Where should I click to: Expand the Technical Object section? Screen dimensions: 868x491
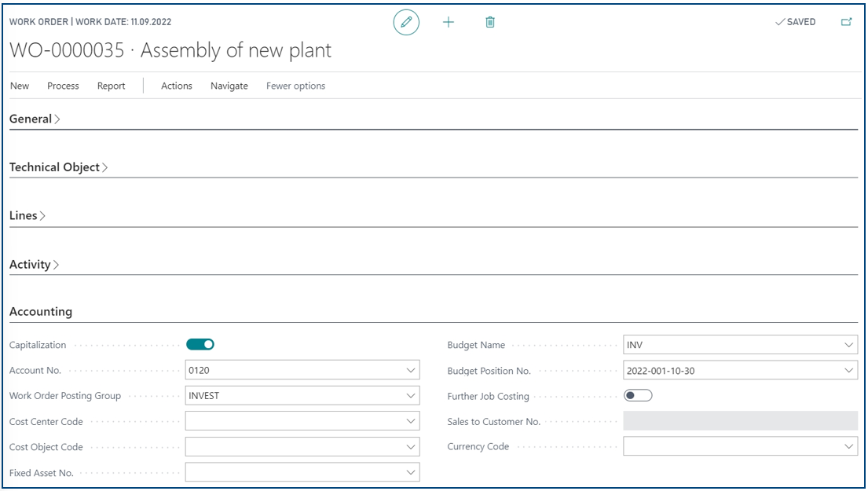tap(58, 167)
